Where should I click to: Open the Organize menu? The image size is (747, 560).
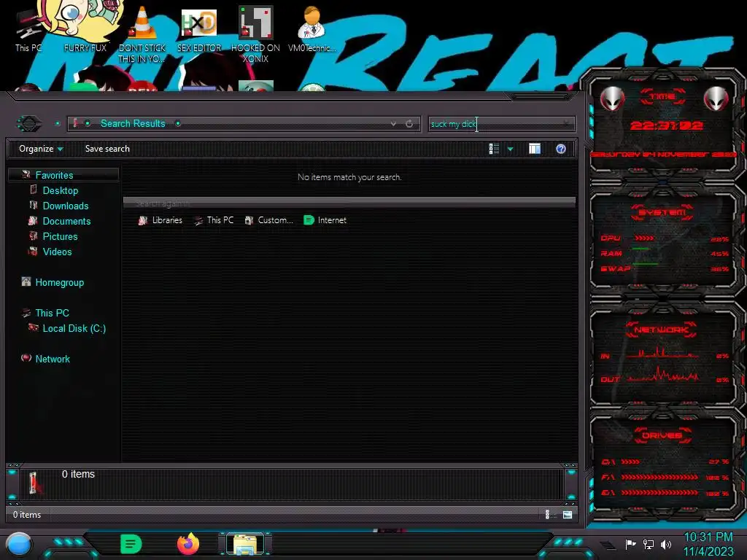pyautogui.click(x=41, y=149)
